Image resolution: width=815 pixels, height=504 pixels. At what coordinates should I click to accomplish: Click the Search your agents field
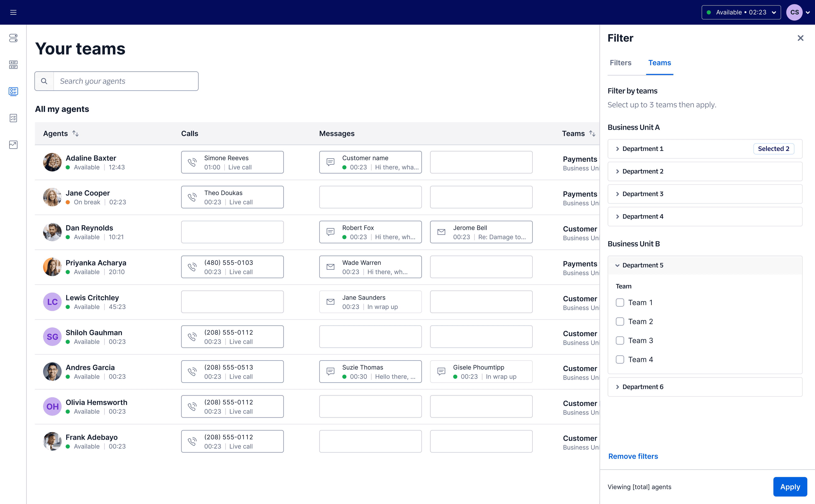pos(126,81)
